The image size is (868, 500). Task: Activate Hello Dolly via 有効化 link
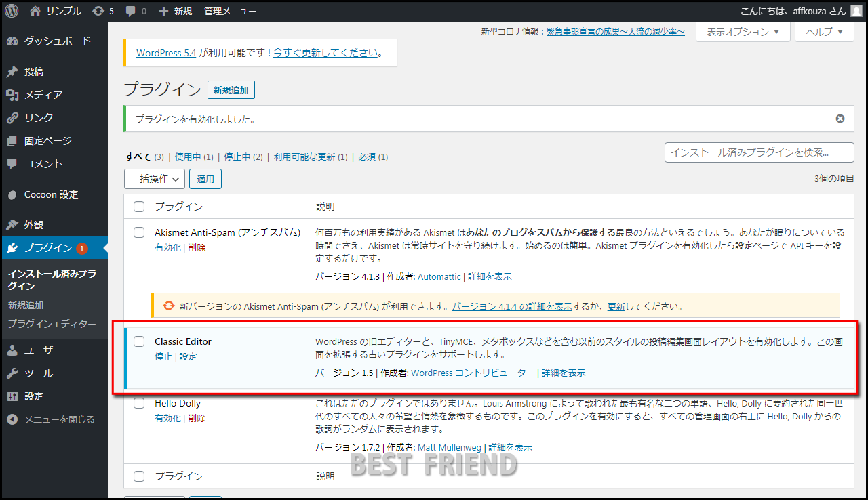(167, 419)
